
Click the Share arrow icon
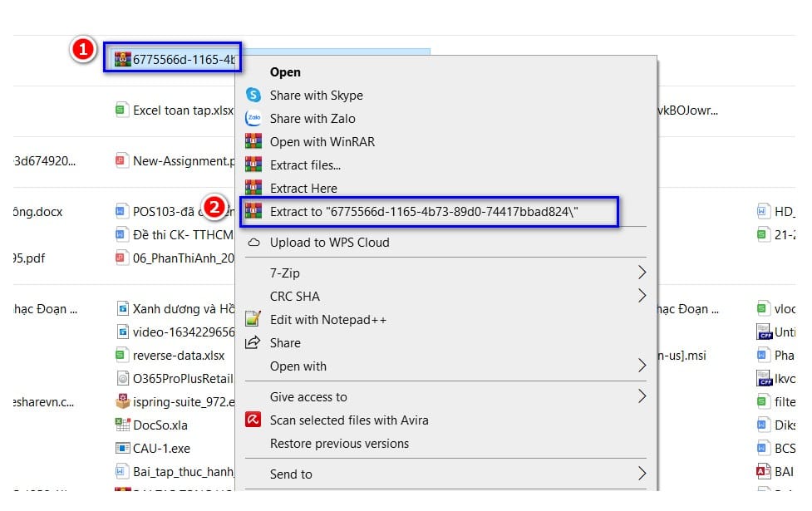pos(253,342)
